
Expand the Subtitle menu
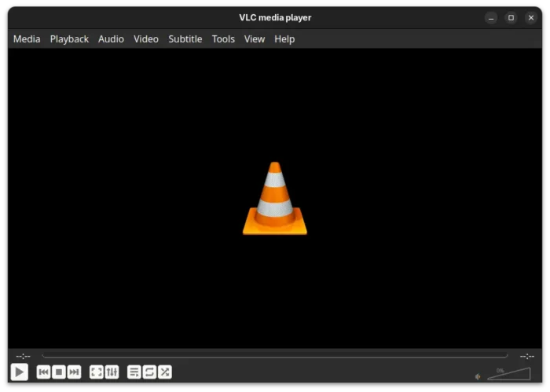[x=185, y=38]
